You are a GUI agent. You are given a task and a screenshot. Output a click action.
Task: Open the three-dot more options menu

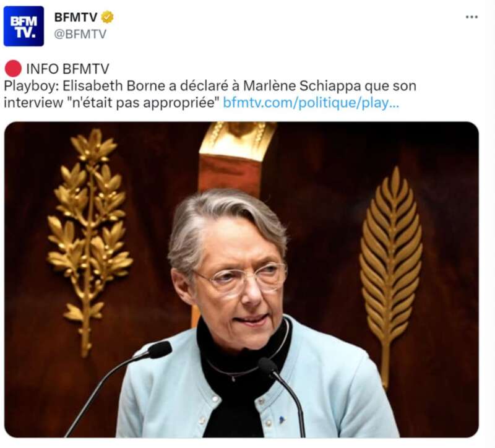pos(471,17)
